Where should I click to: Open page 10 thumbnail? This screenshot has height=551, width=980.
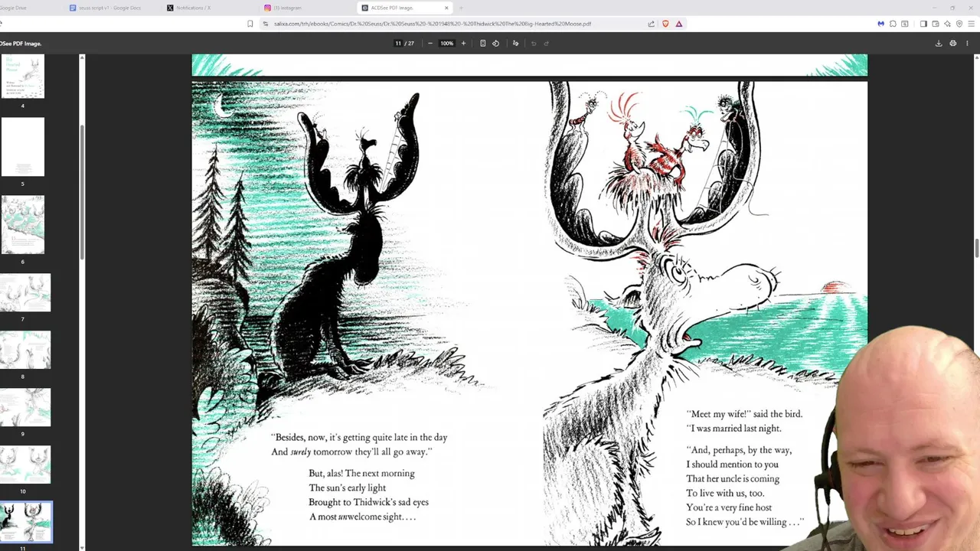point(25,465)
